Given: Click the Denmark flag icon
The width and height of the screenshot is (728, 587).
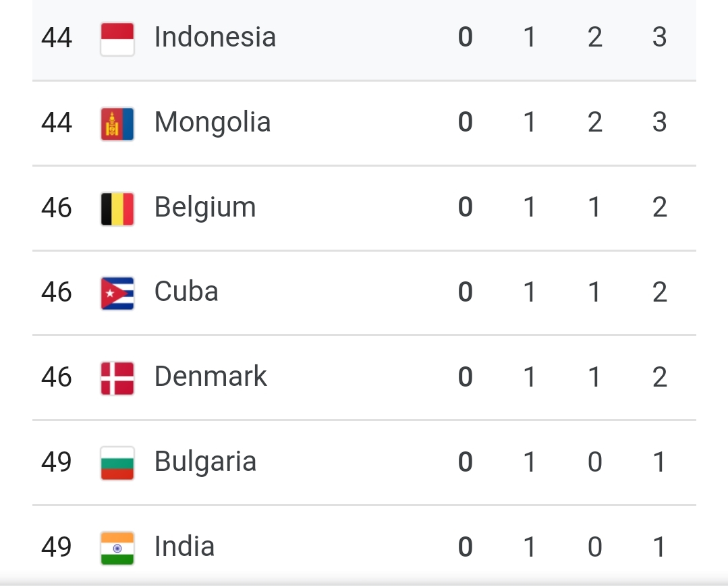Looking at the screenshot, I should [x=117, y=379].
